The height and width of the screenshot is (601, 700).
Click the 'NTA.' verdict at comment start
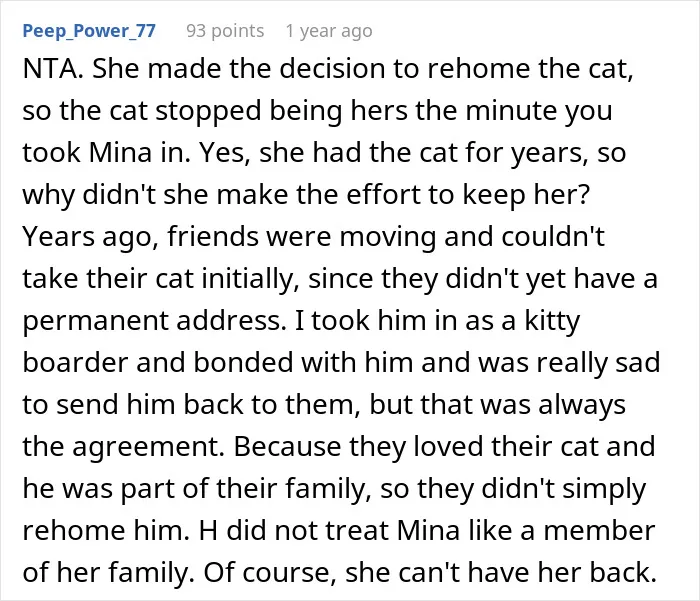[x=53, y=69]
